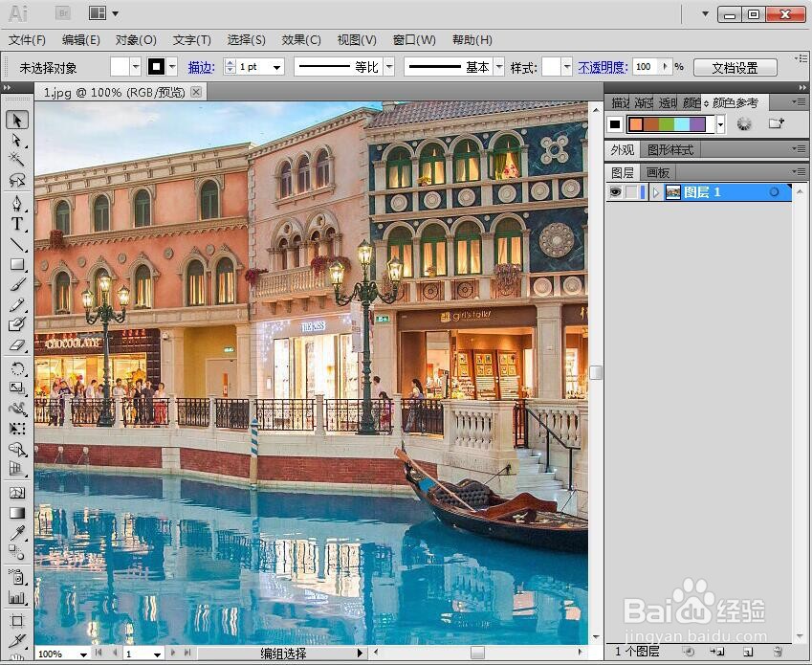
Task: Open the 效果(C) menu
Action: [301, 40]
